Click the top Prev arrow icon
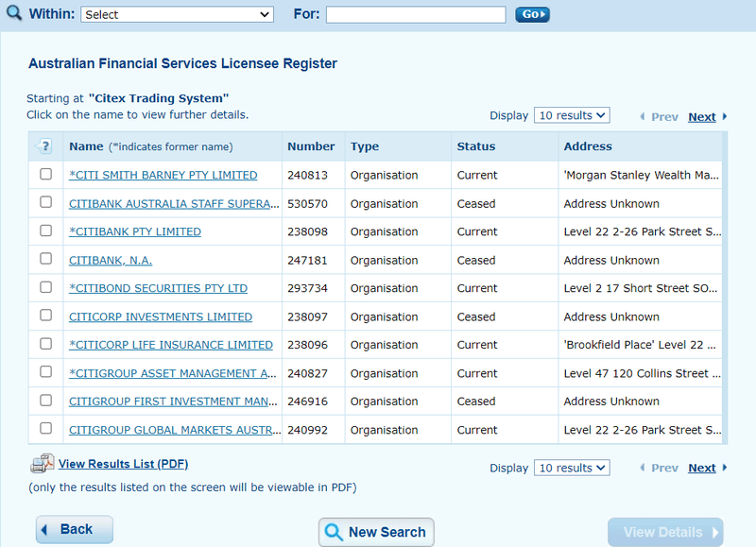756x547 pixels. [643, 116]
